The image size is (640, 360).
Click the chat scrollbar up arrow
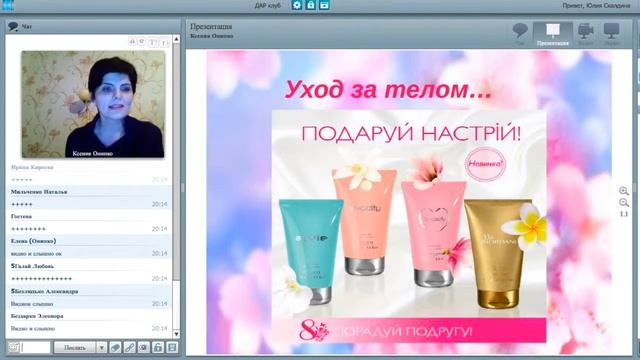(x=176, y=39)
